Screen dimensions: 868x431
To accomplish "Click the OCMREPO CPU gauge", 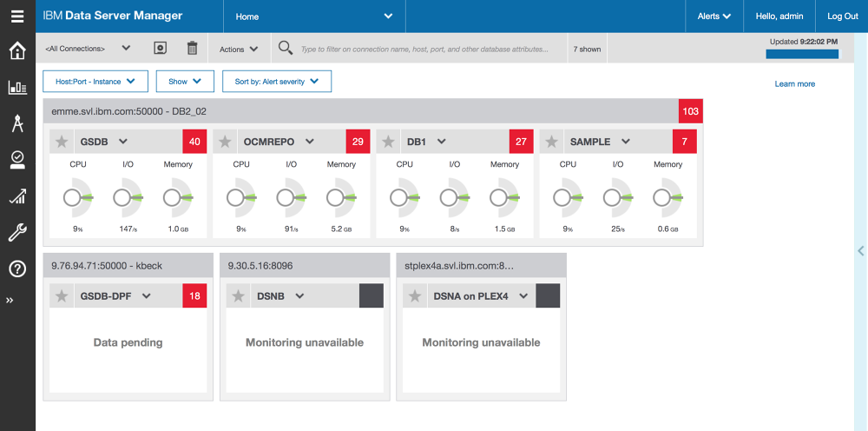I will coord(241,198).
